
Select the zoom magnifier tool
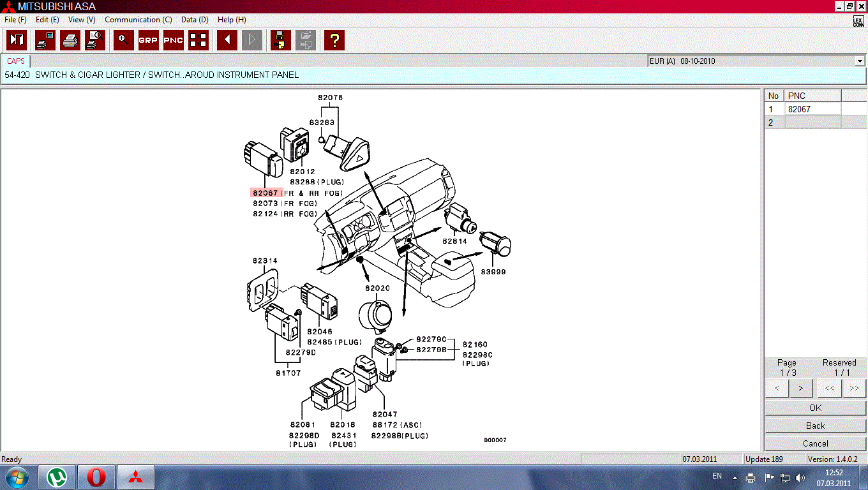[x=123, y=40]
